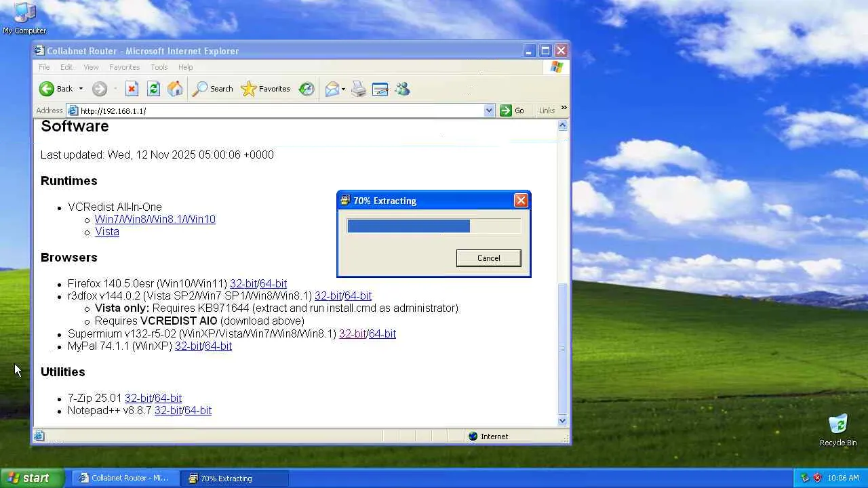Open the Vista VCRedist link

(107, 232)
